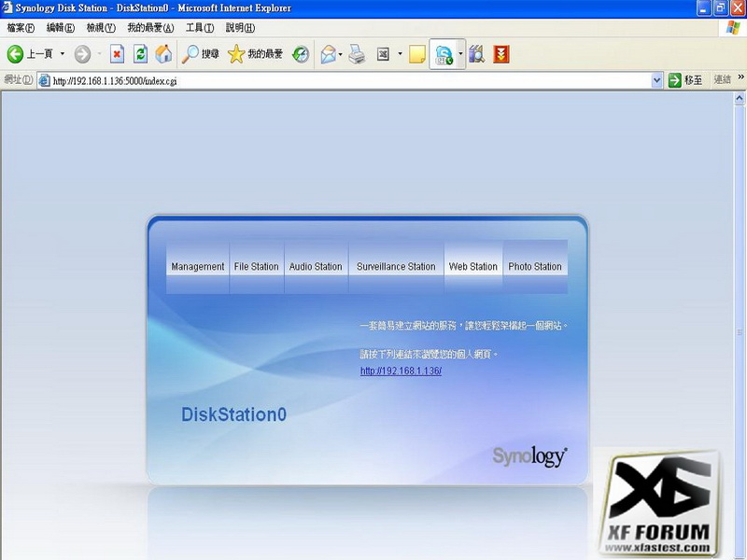Screen dimensions: 747x560
Task: Click the DiskStation0 server name text
Action: click(234, 414)
